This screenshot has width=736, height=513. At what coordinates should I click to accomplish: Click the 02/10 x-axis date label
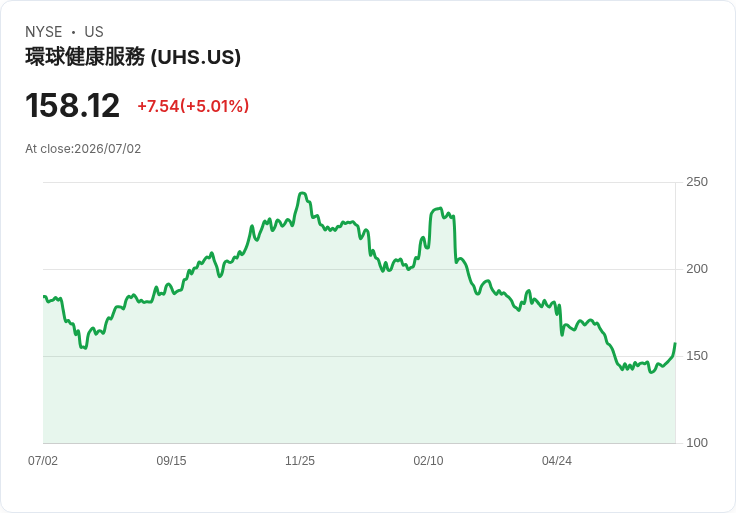coord(428,460)
